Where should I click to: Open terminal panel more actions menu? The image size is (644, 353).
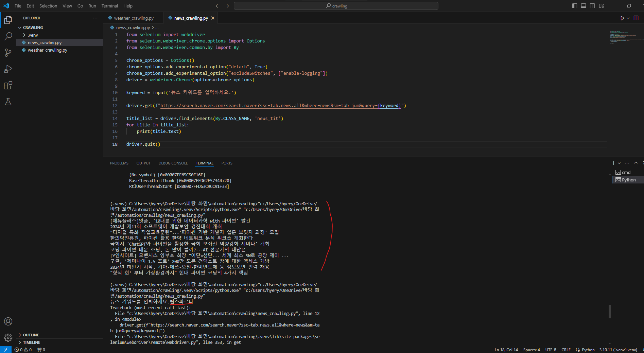[627, 163]
